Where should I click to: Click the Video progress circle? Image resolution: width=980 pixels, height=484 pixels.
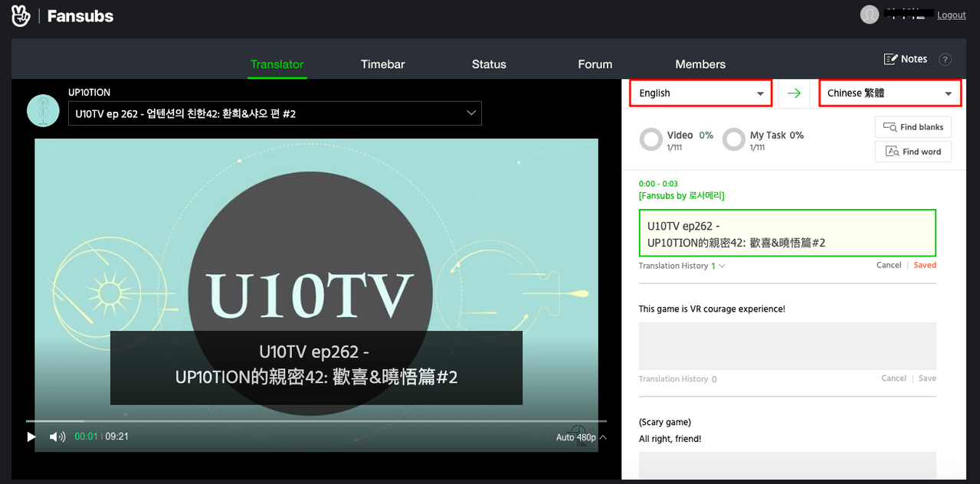(651, 139)
